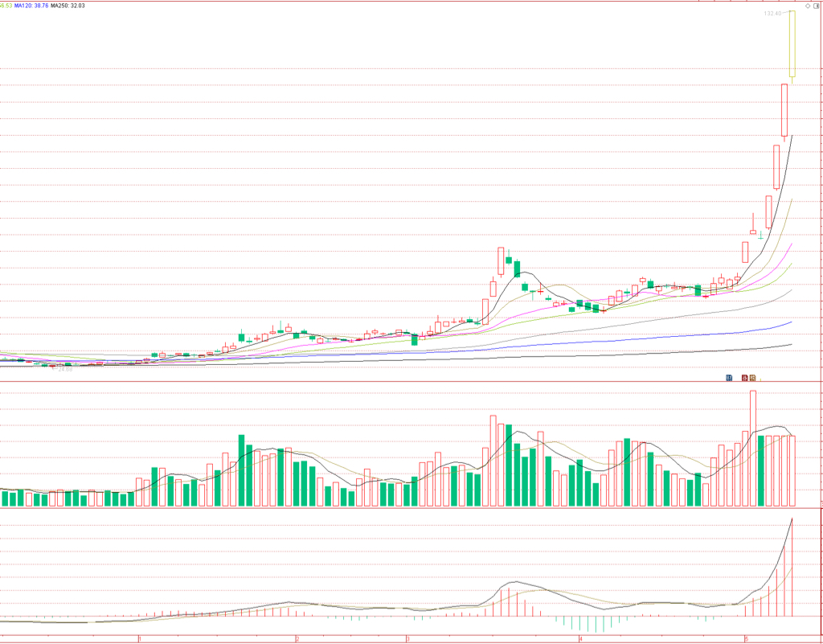Click the month 5 date marker
This screenshot has width=823, height=644.
746,638
